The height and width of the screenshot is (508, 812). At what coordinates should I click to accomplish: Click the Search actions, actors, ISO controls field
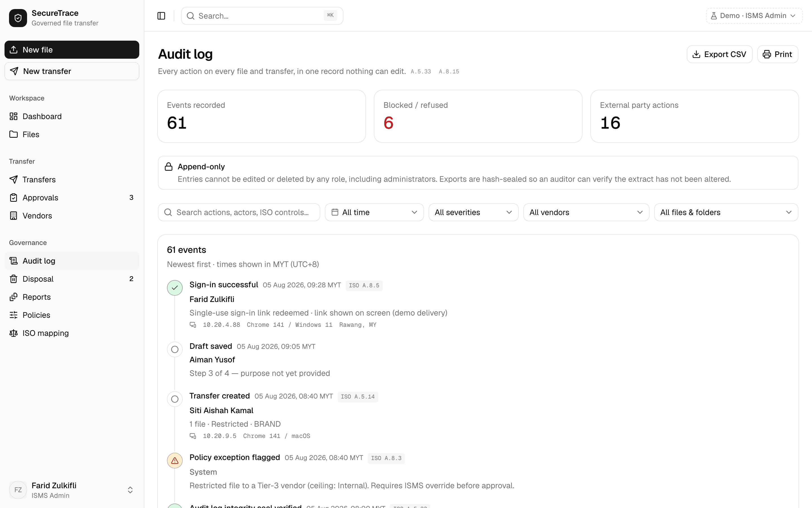pos(239,212)
